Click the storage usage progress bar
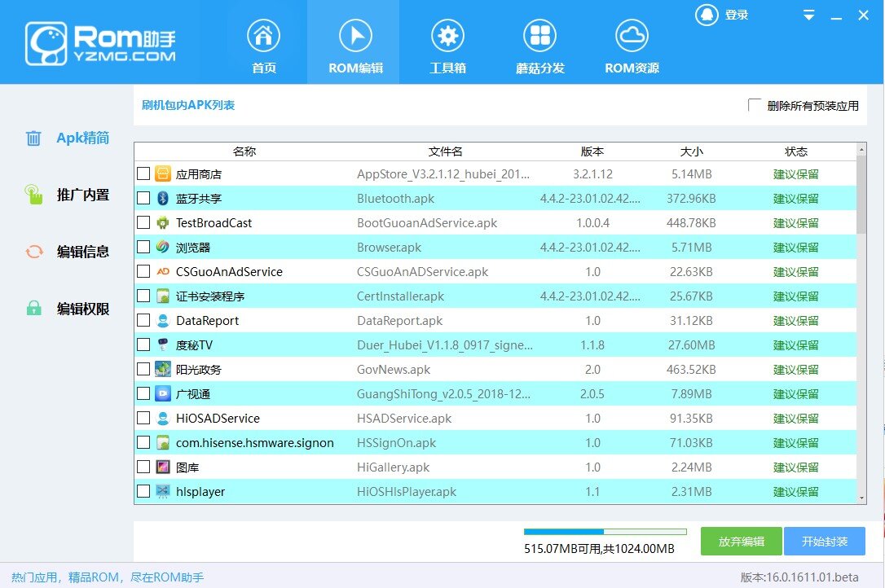Viewport: 885px width, 588px height. coord(605,532)
